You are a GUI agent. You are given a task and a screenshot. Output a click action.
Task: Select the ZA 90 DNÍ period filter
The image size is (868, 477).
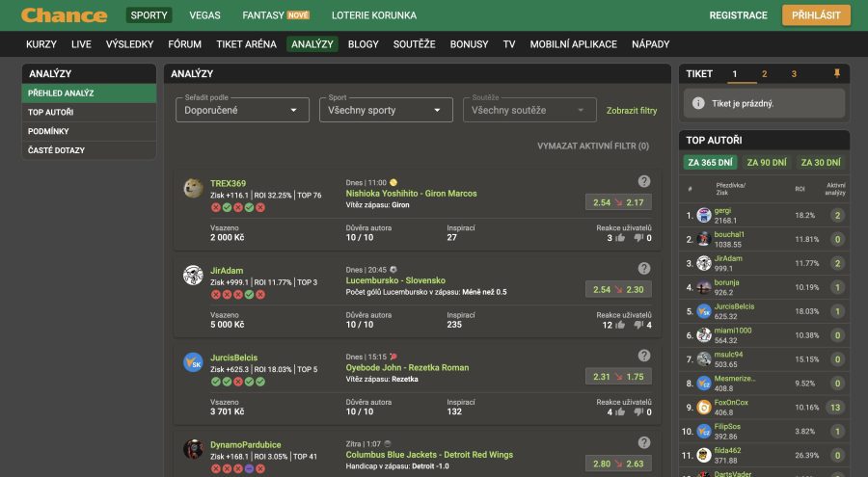[766, 163]
